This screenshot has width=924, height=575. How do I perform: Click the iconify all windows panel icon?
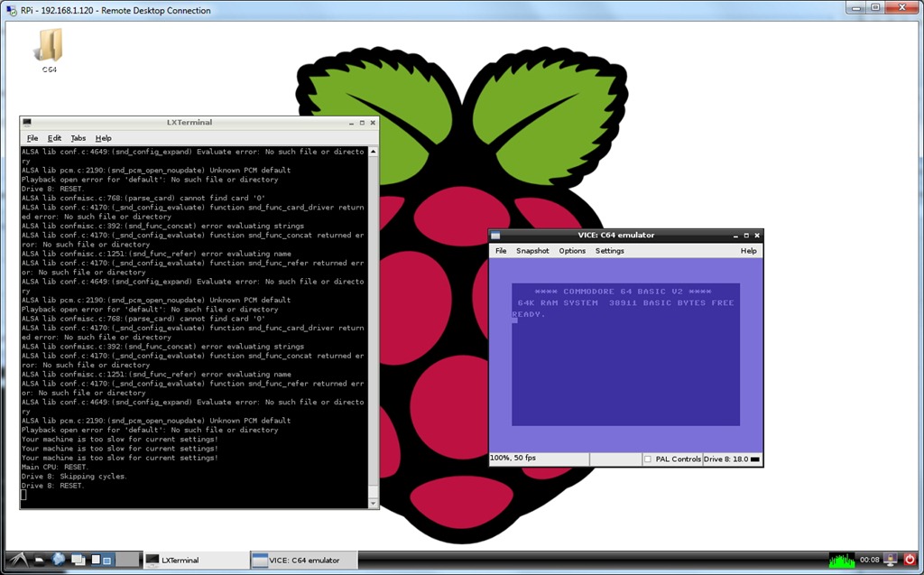pyautogui.click(x=78, y=560)
